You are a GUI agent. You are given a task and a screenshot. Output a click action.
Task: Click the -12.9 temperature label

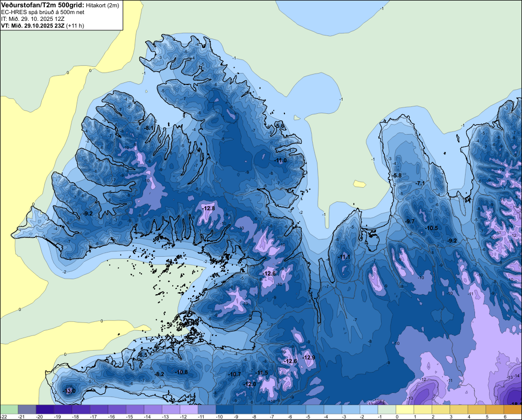309,357
